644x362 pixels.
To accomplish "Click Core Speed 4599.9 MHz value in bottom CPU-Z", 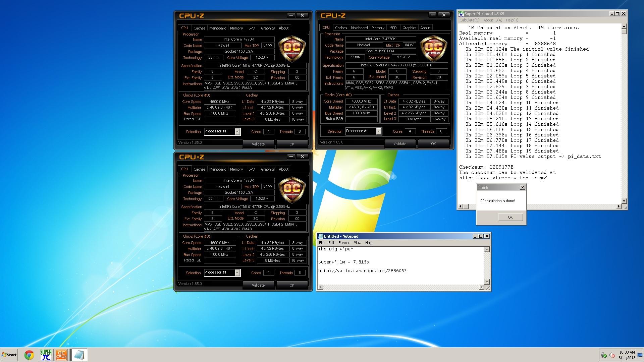I will pyautogui.click(x=220, y=243).
